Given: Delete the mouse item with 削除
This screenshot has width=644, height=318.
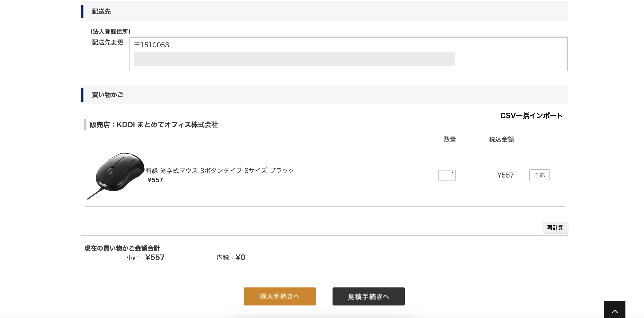Looking at the screenshot, I should pos(540,175).
